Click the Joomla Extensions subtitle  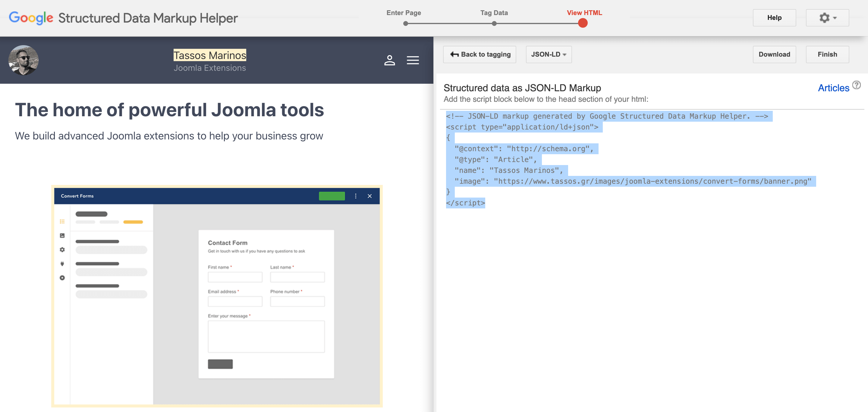pos(209,68)
